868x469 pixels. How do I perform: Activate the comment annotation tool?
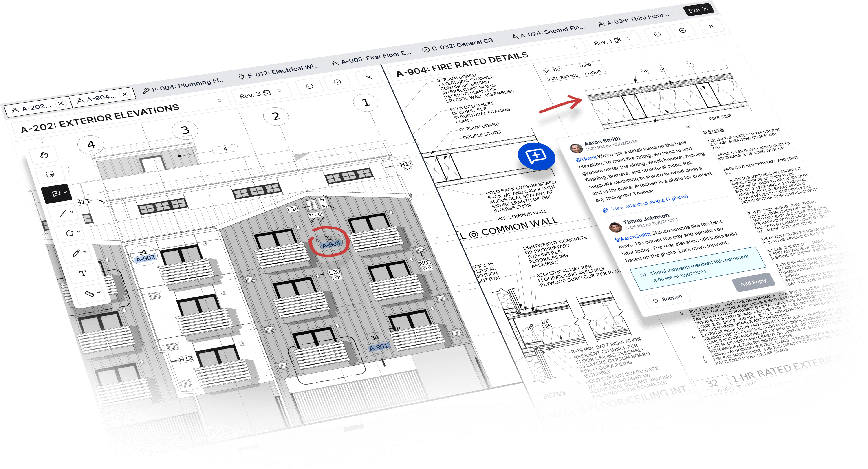(x=56, y=193)
